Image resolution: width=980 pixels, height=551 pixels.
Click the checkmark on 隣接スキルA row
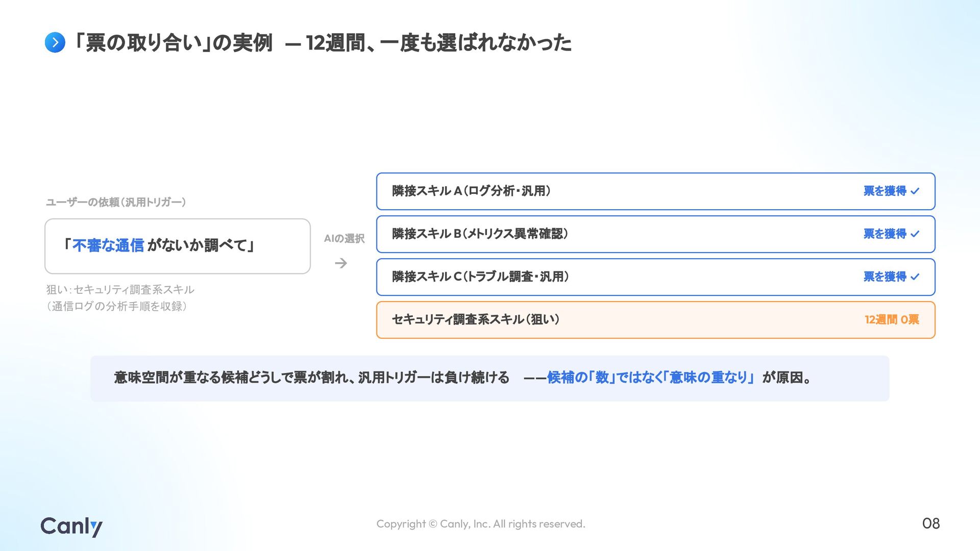(915, 191)
